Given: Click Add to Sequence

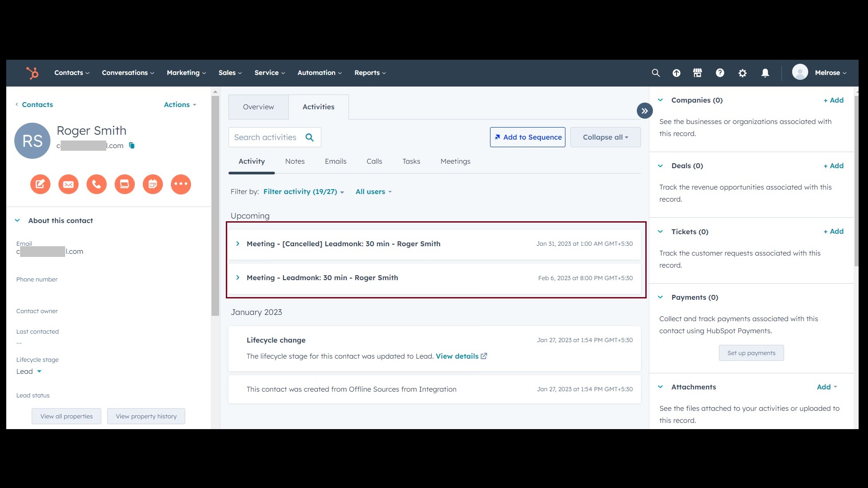Looking at the screenshot, I should coord(527,137).
